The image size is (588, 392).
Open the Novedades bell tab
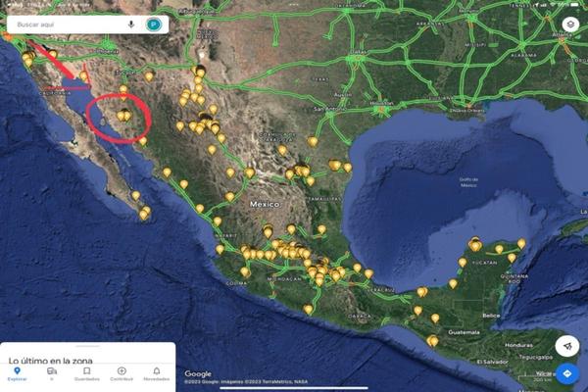click(157, 373)
